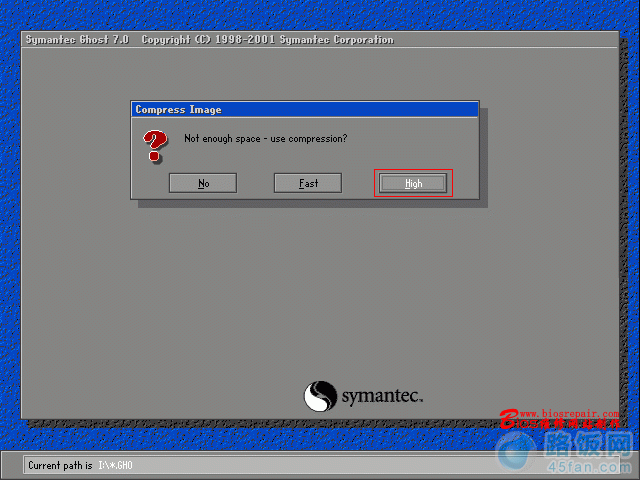Click the 'Not enough space - use compression?' message

click(266, 139)
